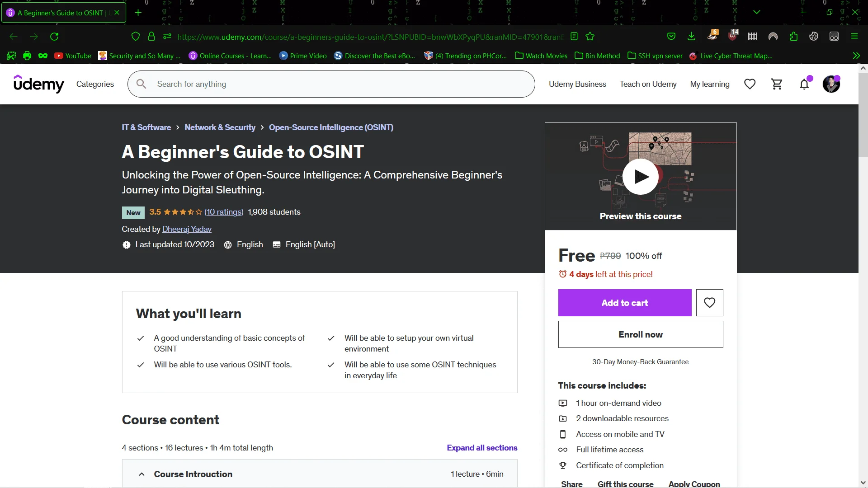Viewport: 868px width, 488px height.
Task: Expand all course sections
Action: (x=482, y=448)
